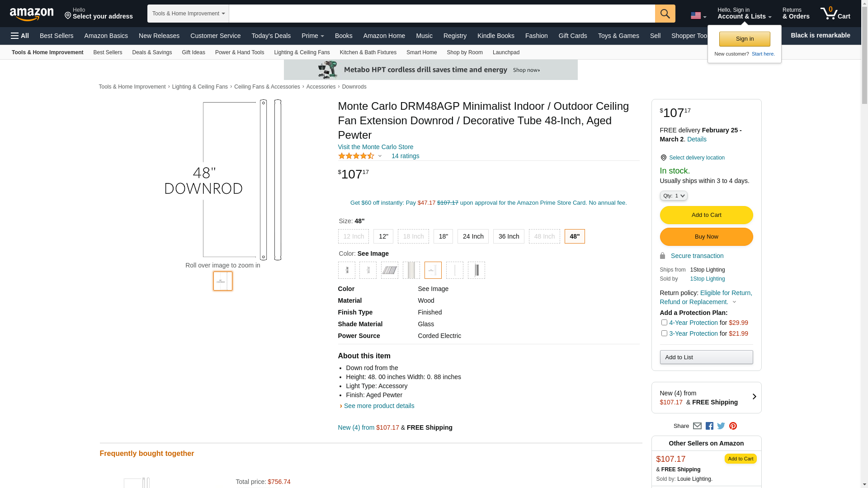Share on Pinterest icon

pos(733,426)
